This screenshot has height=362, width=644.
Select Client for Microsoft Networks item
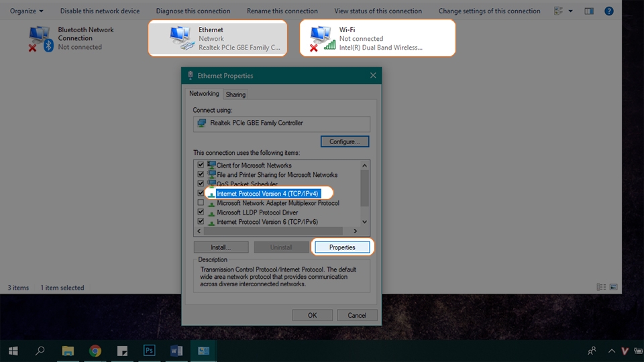click(x=254, y=166)
